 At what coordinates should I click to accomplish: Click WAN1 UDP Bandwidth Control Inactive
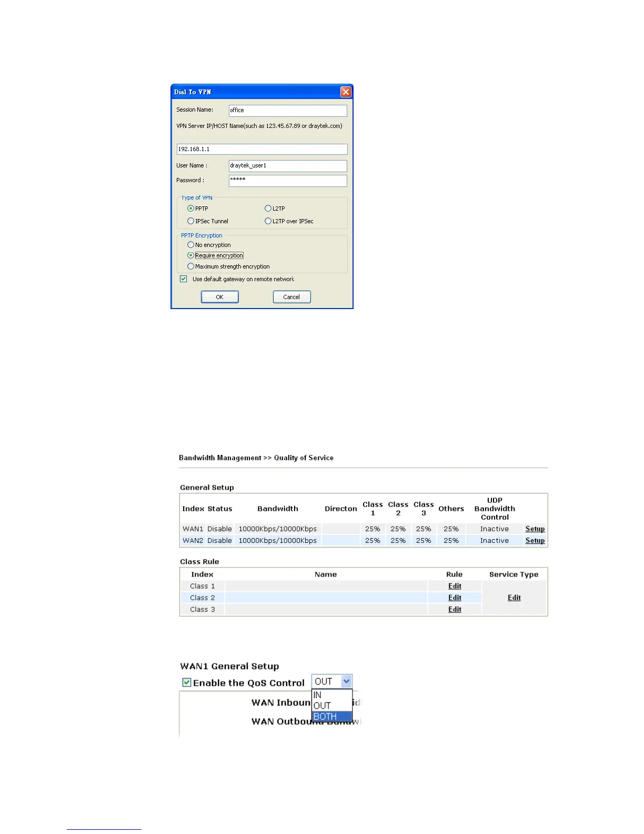(x=495, y=529)
